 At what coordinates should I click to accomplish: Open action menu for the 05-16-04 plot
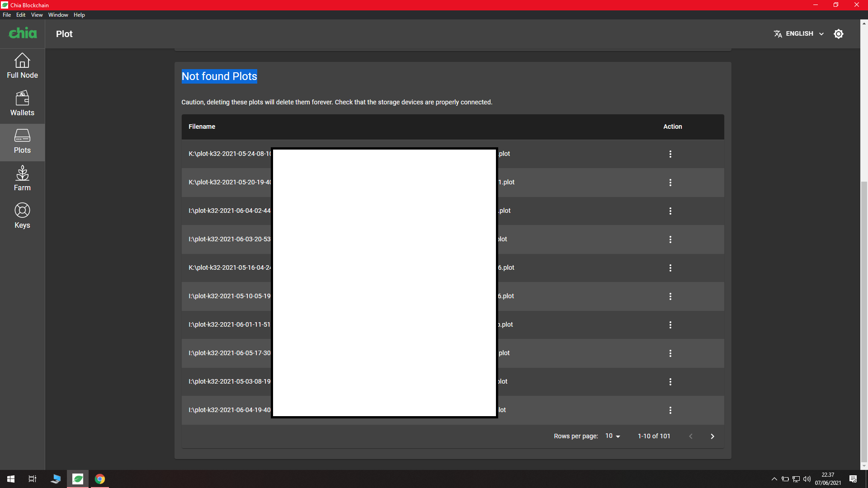(670, 268)
